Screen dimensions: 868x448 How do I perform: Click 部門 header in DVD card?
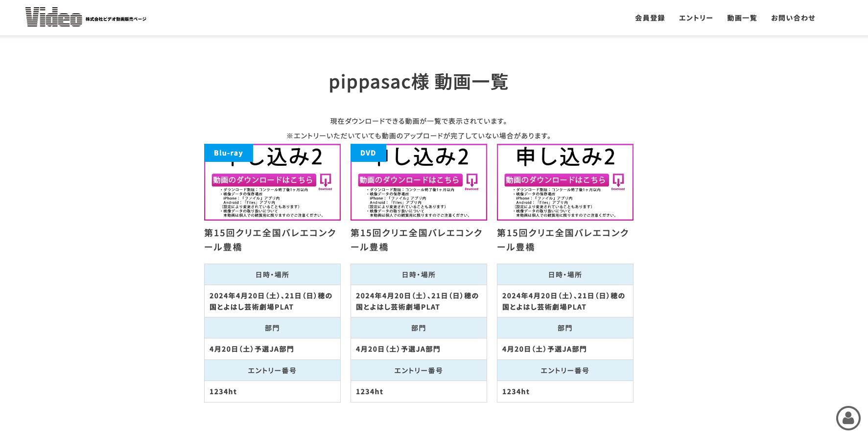[419, 328]
